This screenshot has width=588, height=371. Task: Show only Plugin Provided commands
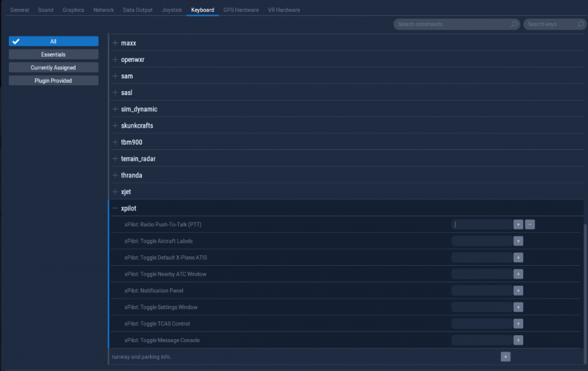point(54,81)
